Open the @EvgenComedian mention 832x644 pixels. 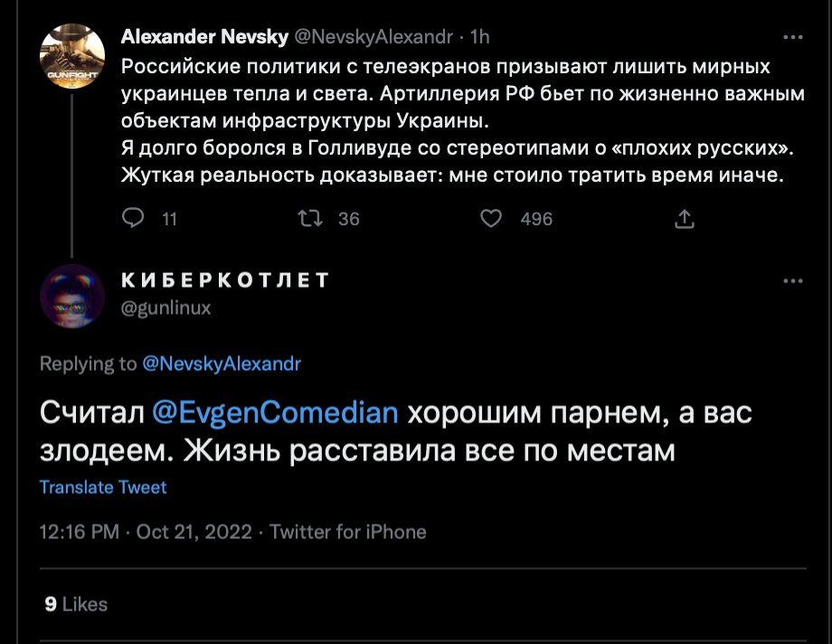275,412
